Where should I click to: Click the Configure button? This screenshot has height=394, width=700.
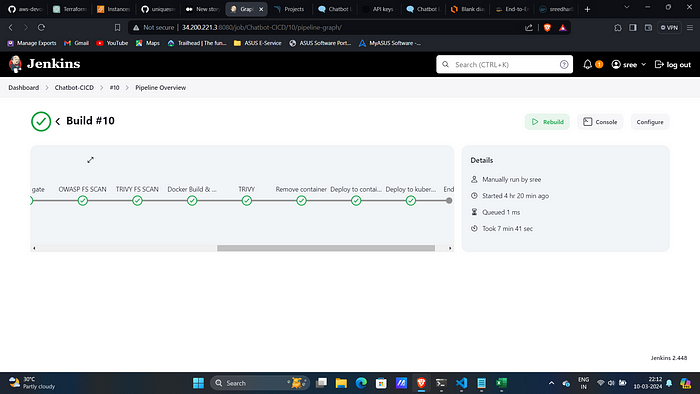click(x=650, y=122)
